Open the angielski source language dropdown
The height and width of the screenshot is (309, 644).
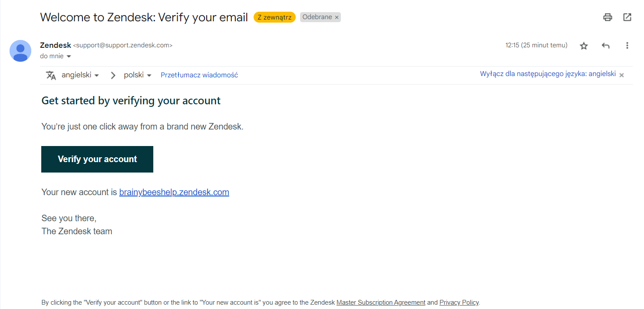click(80, 75)
